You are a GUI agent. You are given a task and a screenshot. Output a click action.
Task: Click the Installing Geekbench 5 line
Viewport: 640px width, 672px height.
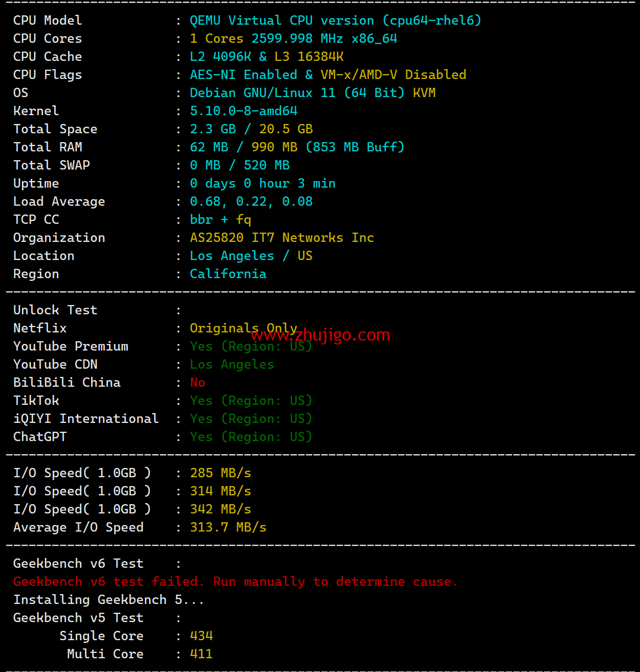pos(108,600)
